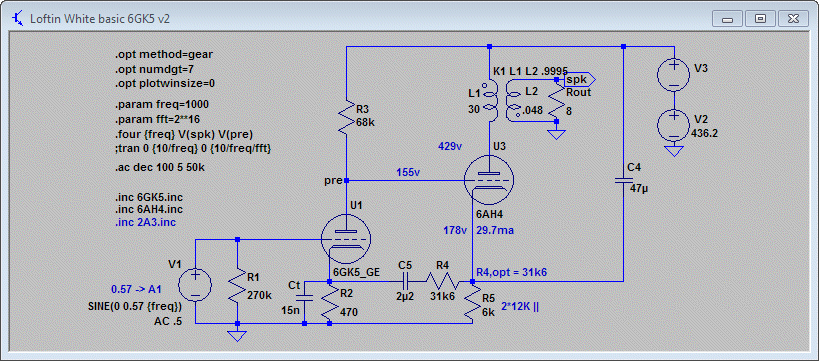Click the 'K1 L1 L2 .9995' coupling directive
This screenshot has height=361, width=819.
point(530,72)
